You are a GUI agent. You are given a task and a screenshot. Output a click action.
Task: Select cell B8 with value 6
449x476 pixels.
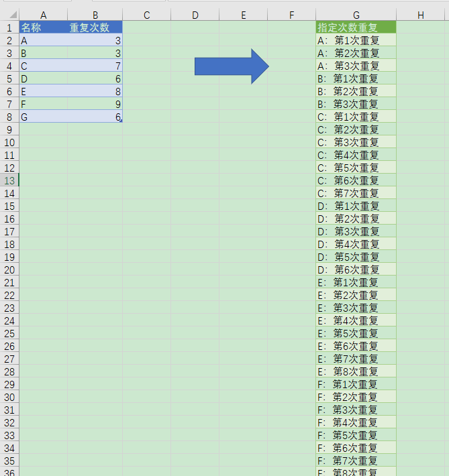pos(95,117)
